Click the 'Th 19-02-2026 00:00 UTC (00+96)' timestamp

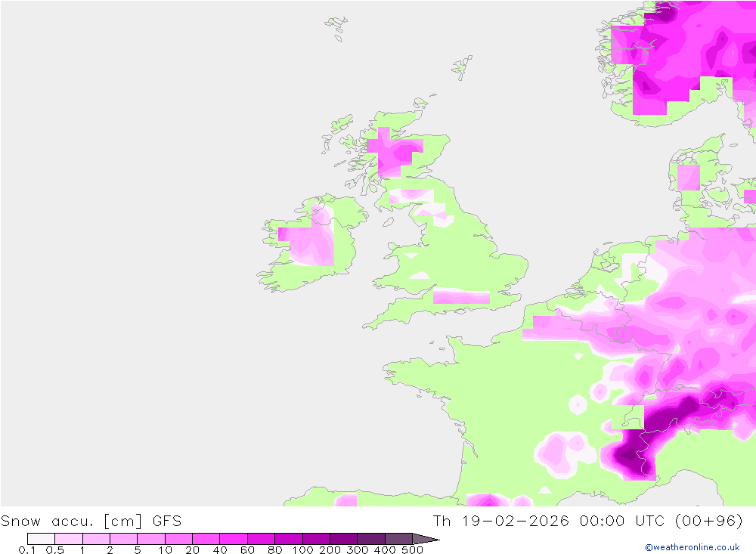[x=587, y=522]
